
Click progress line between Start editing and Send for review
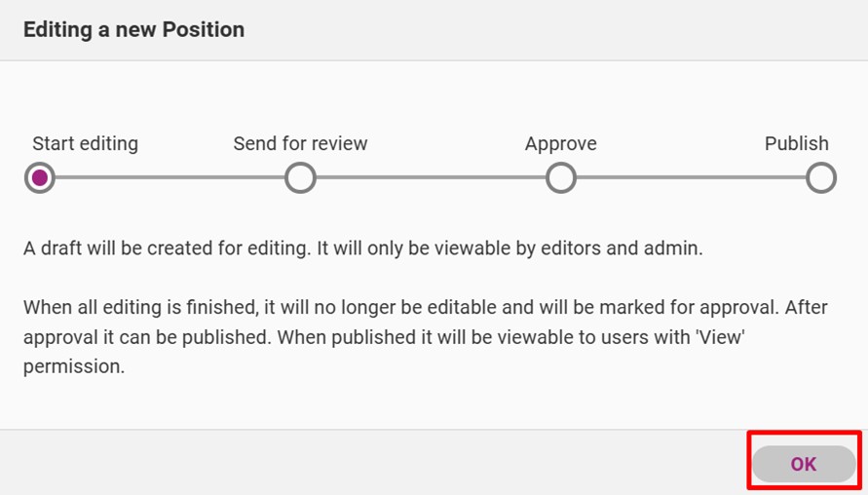pyautogui.click(x=170, y=177)
